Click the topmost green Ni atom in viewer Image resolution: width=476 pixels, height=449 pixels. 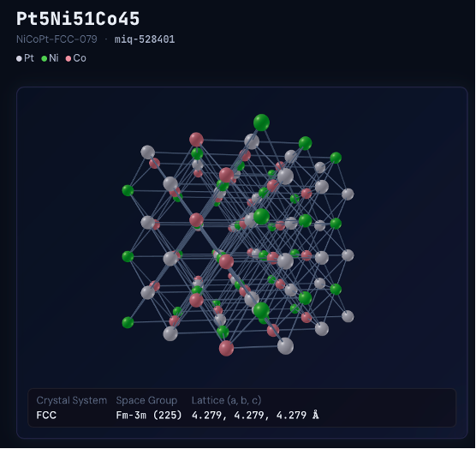(261, 123)
